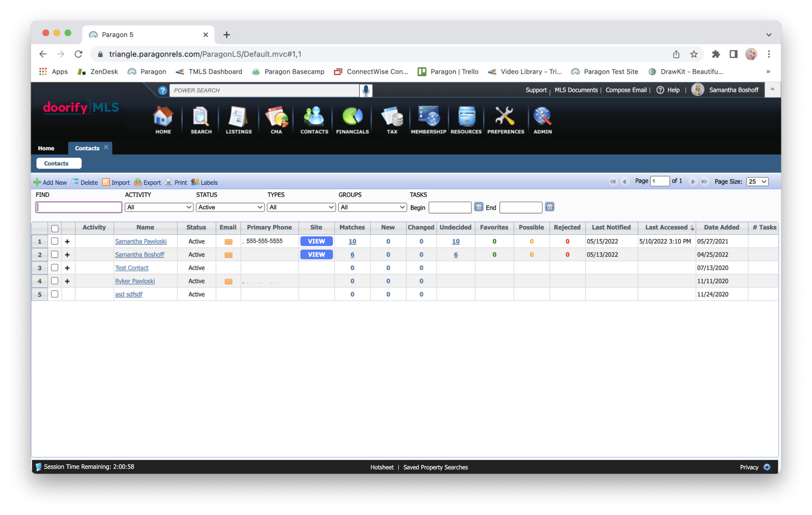This screenshot has width=812, height=515.
Task: Open the browser extensions puzzle icon
Action: 715,54
